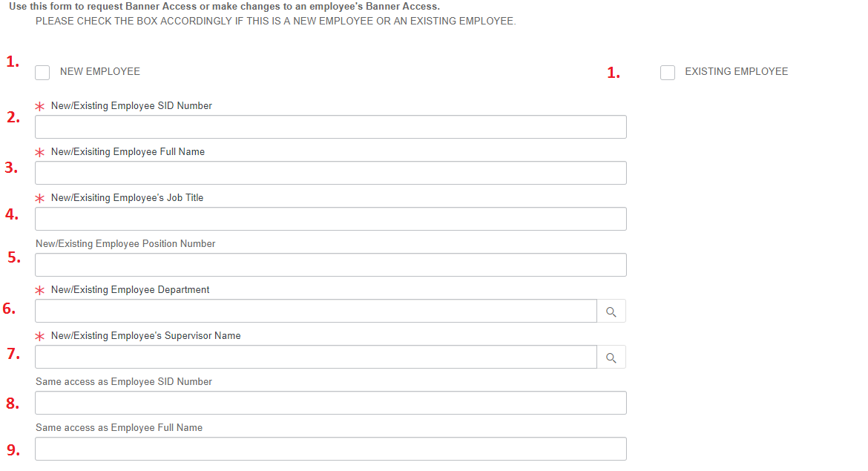Click the New/Existing Employee SID Number field
This screenshot has height=471, width=868.
[x=330, y=127]
